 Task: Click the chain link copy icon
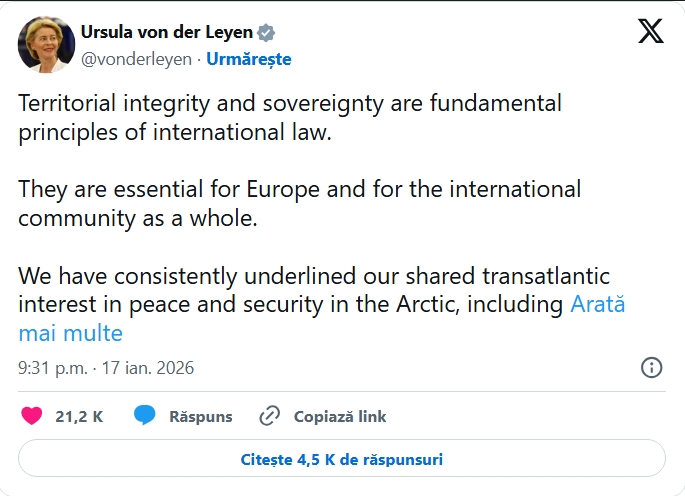click(269, 416)
